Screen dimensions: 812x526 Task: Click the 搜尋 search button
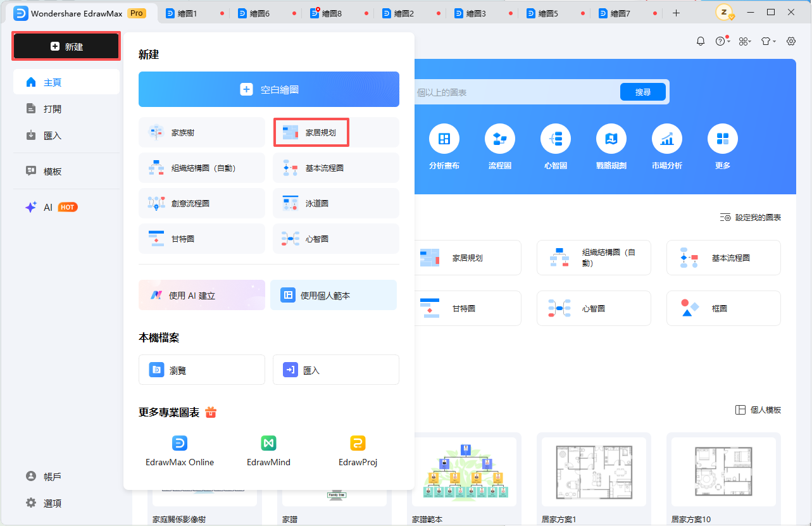click(x=642, y=91)
